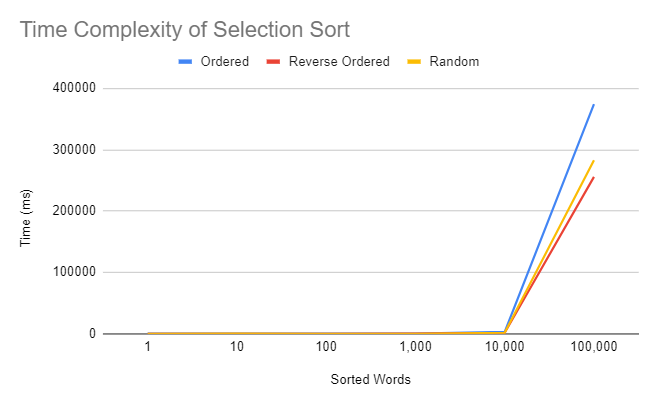
Task: Click the Random legend label
Action: pos(454,61)
